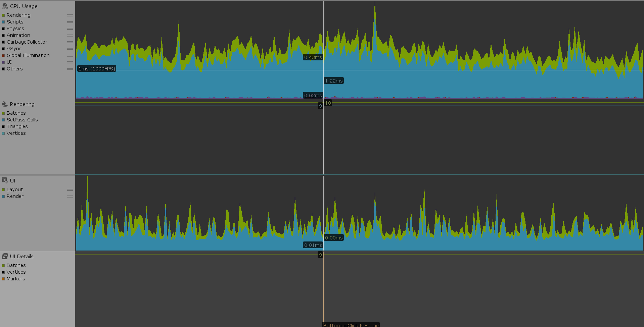Click the Button.onClick Resume marker label
The width and height of the screenshot is (644, 327).
tap(351, 325)
